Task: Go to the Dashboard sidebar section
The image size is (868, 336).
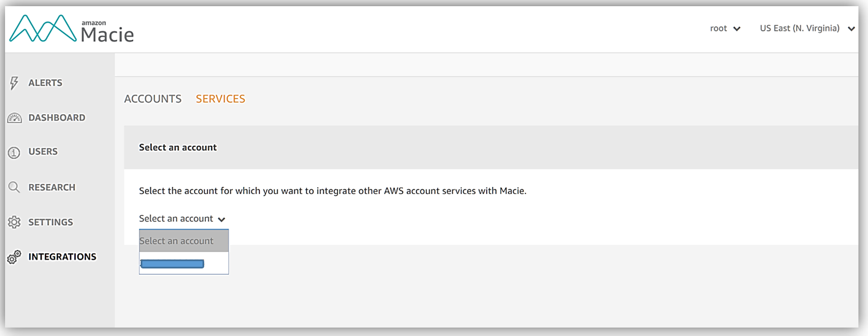Action: tap(57, 118)
